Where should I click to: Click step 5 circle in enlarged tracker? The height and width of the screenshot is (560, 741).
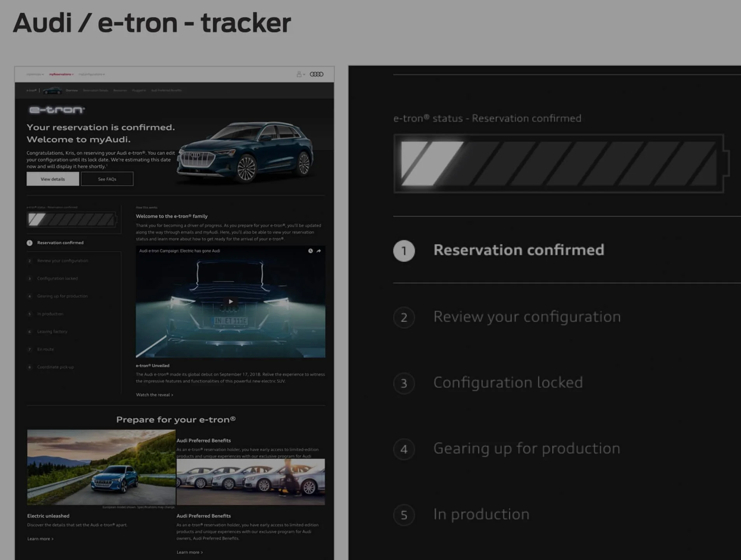(x=404, y=515)
